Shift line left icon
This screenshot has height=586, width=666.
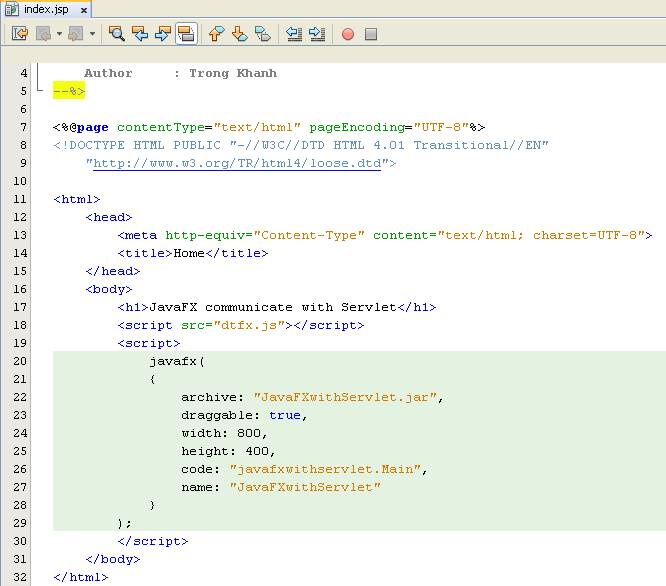[x=293, y=34]
